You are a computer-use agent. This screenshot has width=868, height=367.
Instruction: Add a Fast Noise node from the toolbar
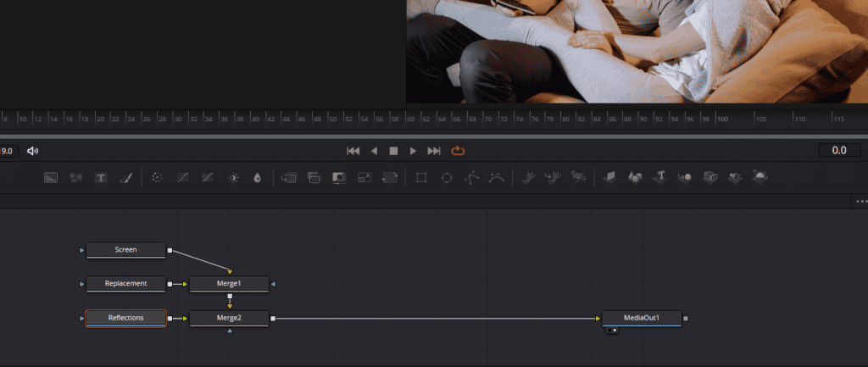point(75,178)
